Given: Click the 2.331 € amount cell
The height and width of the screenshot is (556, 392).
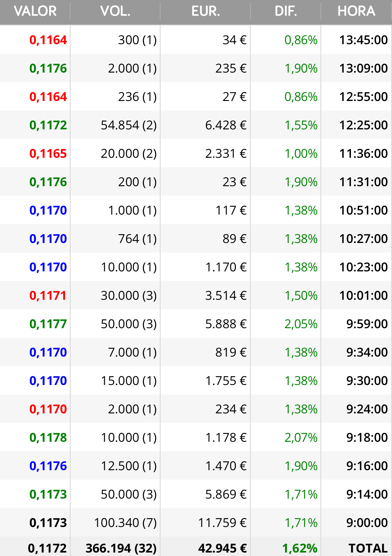Looking at the screenshot, I should (x=226, y=154).
